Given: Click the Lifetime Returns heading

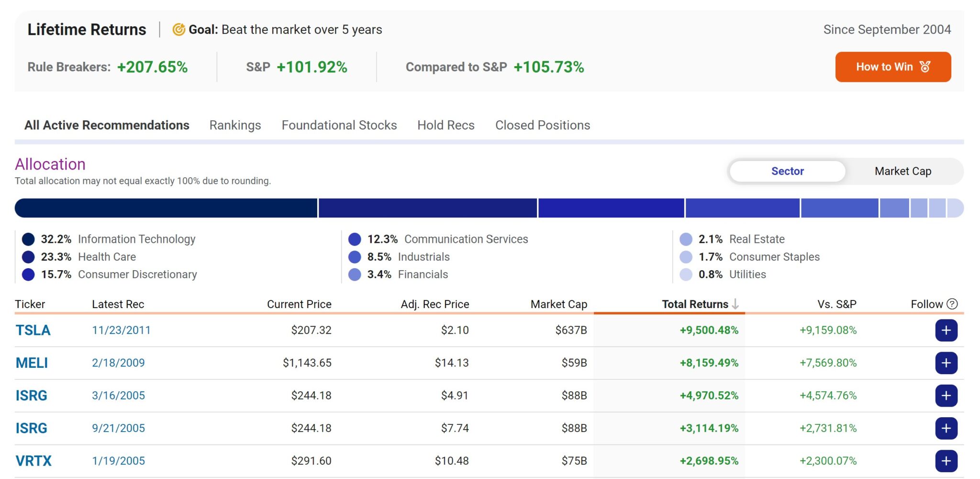Looking at the screenshot, I should (87, 30).
